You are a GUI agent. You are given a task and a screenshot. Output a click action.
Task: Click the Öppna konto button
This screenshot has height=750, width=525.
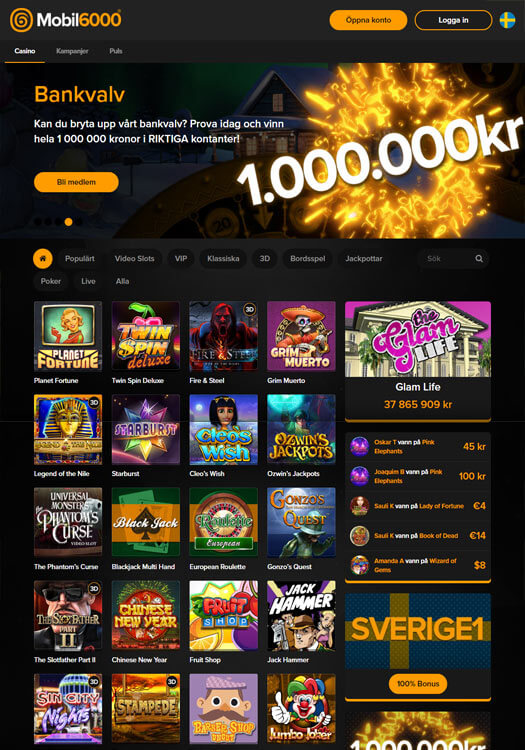[368, 20]
